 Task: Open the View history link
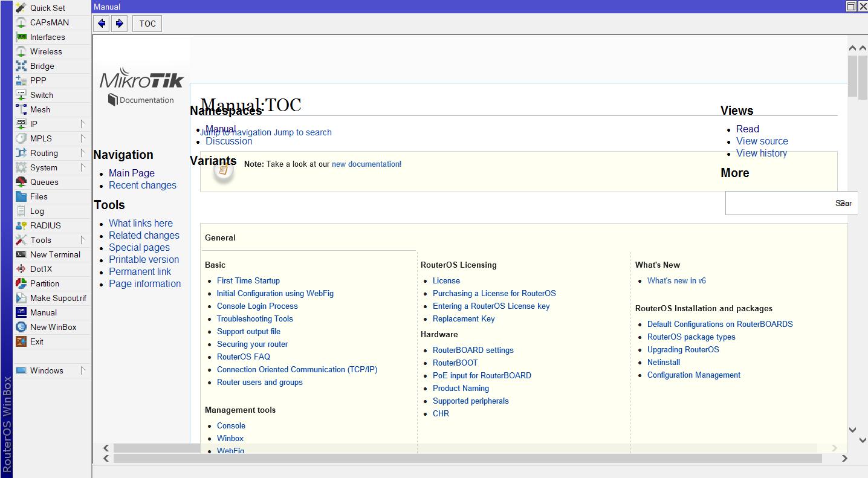click(x=762, y=153)
